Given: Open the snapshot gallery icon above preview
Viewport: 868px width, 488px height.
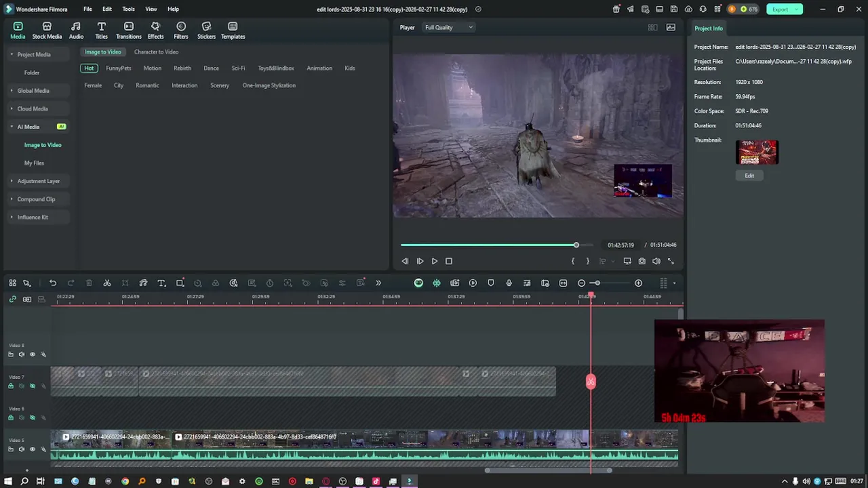Looking at the screenshot, I should (x=671, y=27).
